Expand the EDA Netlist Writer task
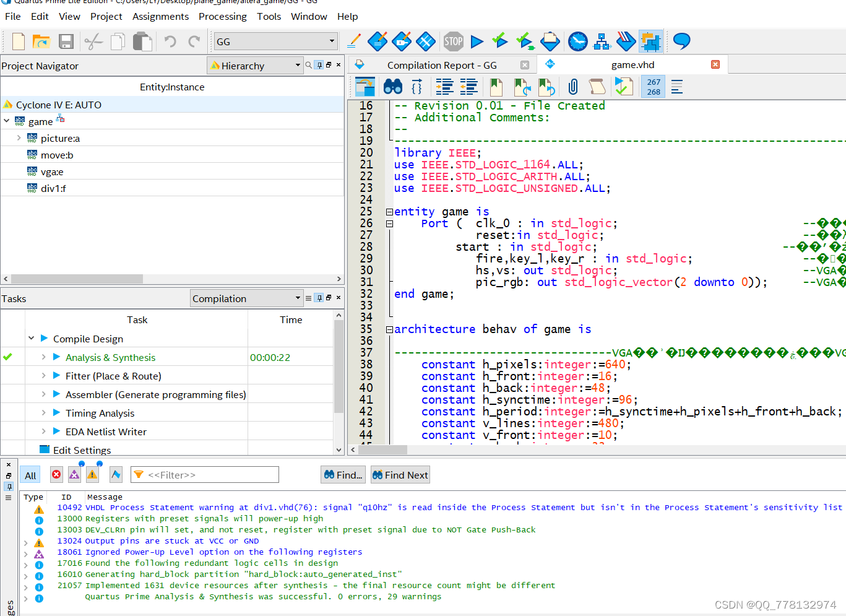The image size is (846, 616). pyautogui.click(x=43, y=431)
